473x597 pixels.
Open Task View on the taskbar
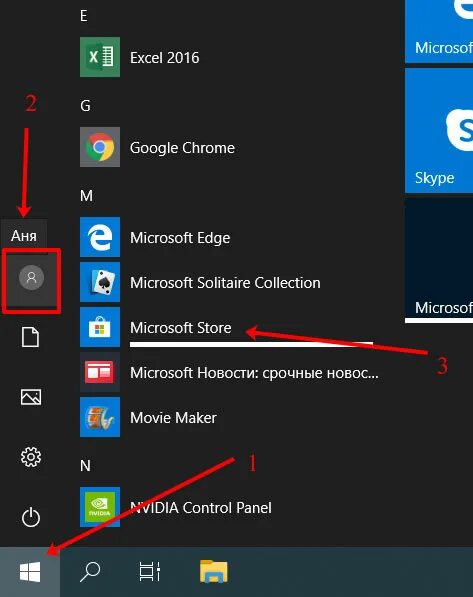click(x=150, y=572)
